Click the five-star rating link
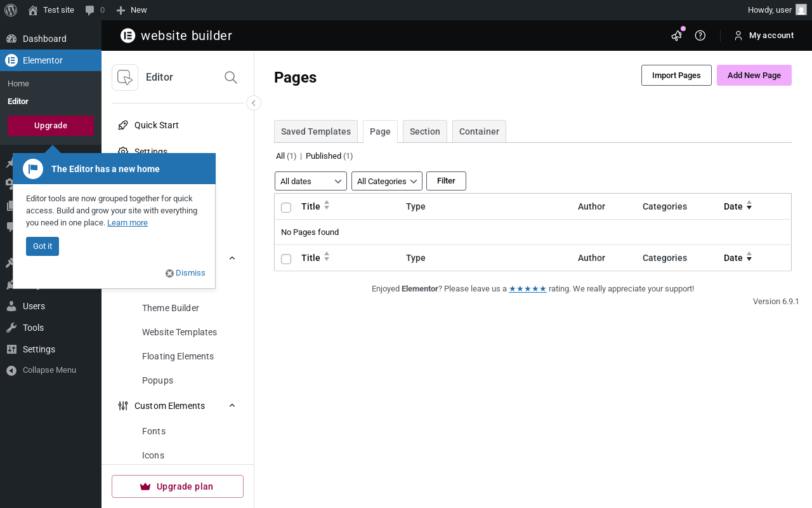Viewport: 812px width, 508px height. (527, 288)
